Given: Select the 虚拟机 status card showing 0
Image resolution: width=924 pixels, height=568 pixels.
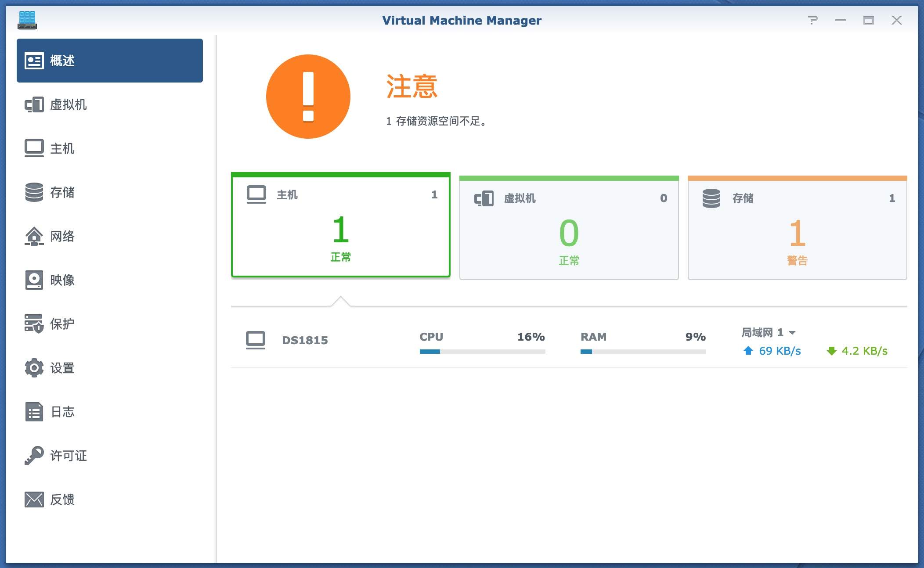Looking at the screenshot, I should (569, 227).
